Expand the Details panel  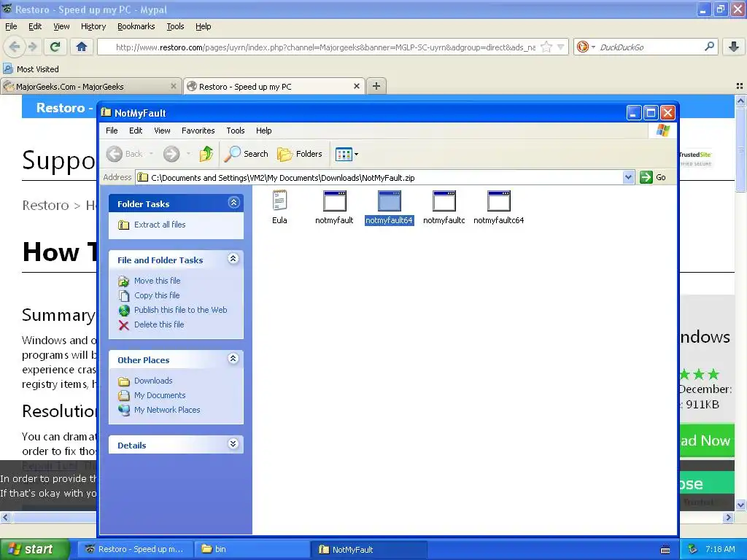(x=233, y=444)
